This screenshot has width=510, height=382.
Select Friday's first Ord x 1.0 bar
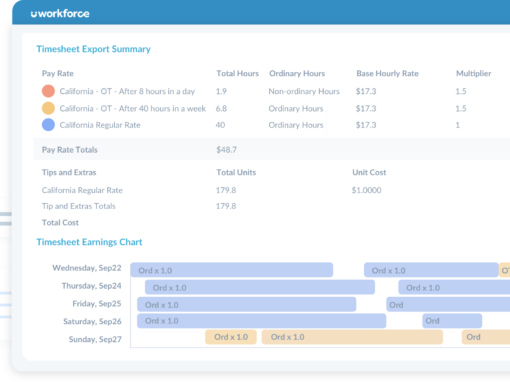(247, 305)
